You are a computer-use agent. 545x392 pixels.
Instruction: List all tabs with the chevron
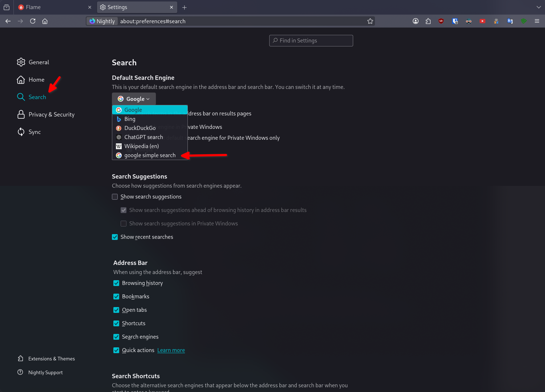coord(538,7)
